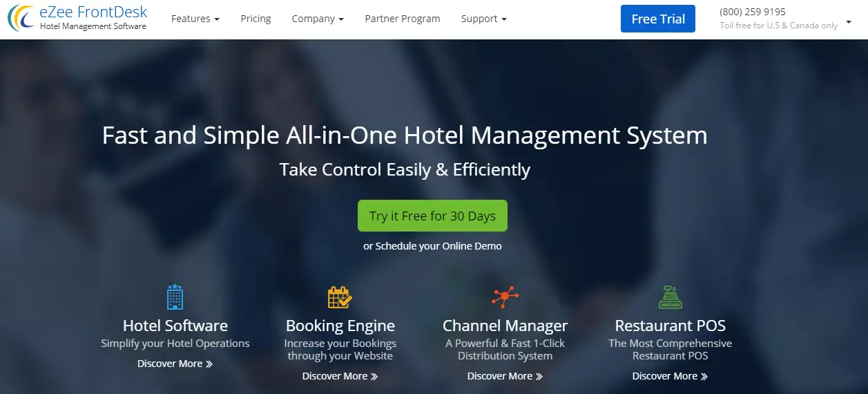
Task: Expand the phone number dropdown arrow
Action: coord(849,22)
